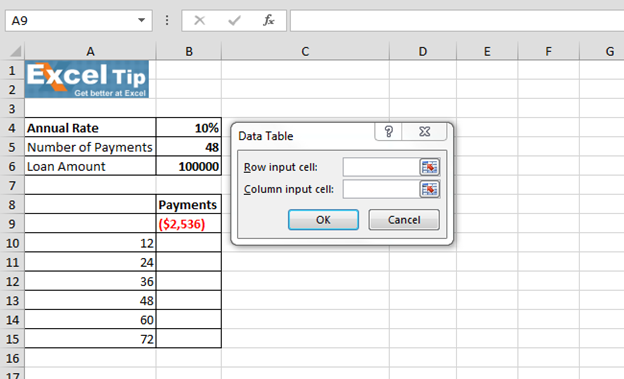The height and width of the screenshot is (379, 624).
Task: Click the Data Table dialog title bar
Action: tap(302, 136)
